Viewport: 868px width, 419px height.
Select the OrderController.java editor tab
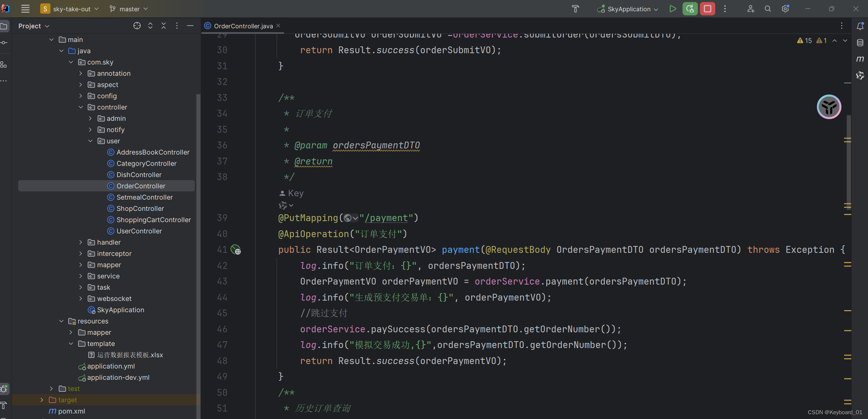(243, 26)
